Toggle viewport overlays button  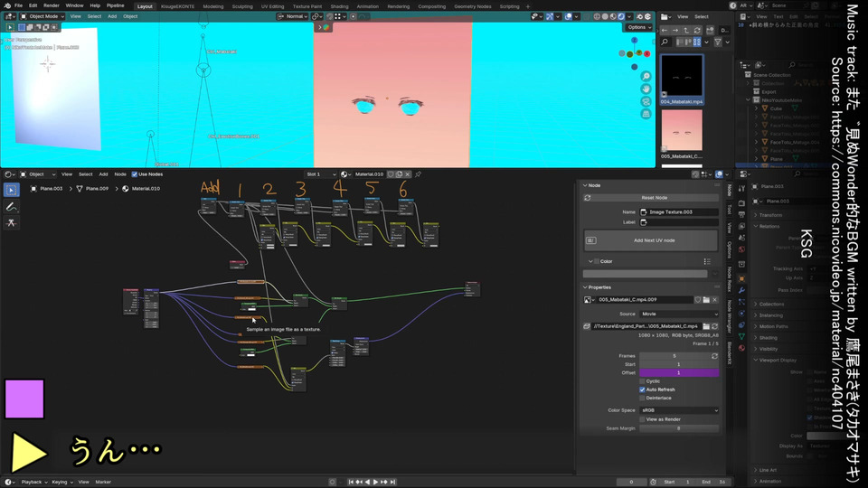click(x=569, y=16)
